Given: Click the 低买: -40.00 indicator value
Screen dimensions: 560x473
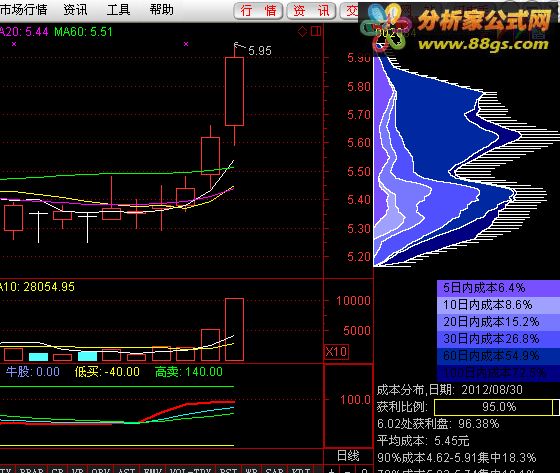Looking at the screenshot, I should pos(107,372).
